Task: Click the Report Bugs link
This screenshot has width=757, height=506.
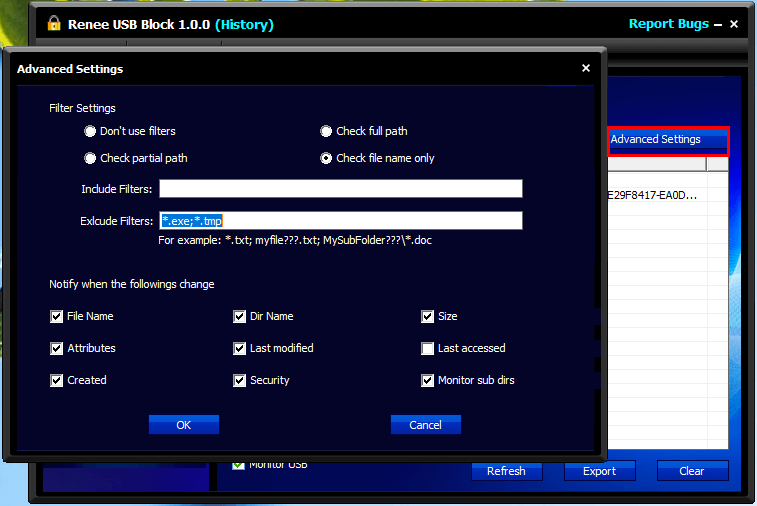Action: click(668, 24)
